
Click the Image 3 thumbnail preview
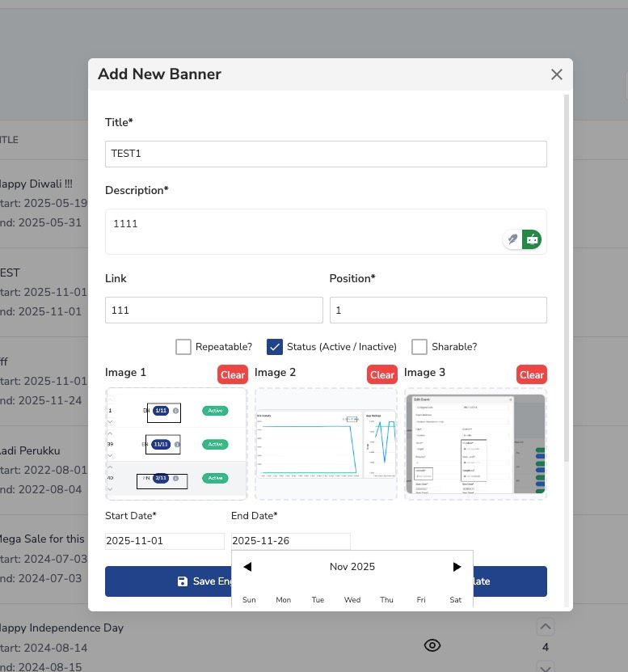click(x=475, y=443)
